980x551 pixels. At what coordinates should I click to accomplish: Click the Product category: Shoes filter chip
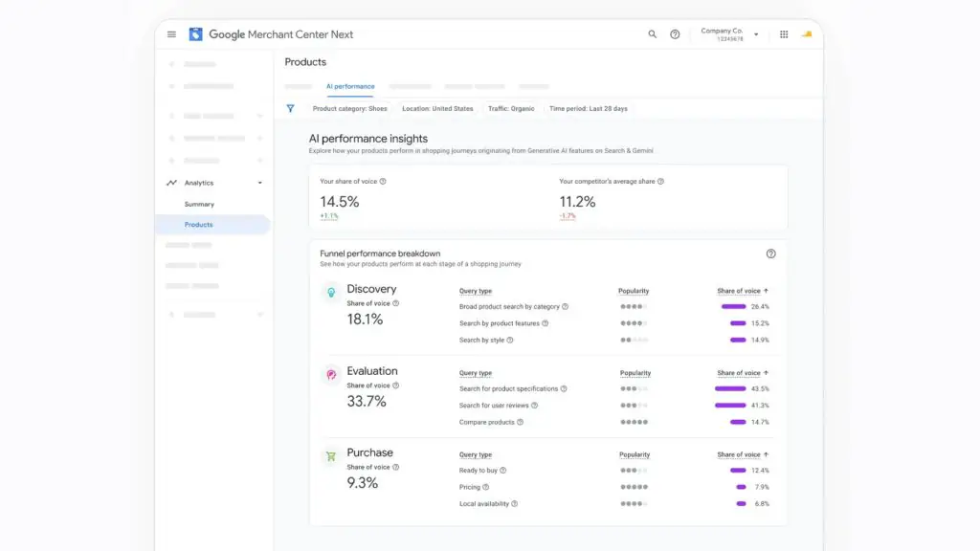coord(349,109)
